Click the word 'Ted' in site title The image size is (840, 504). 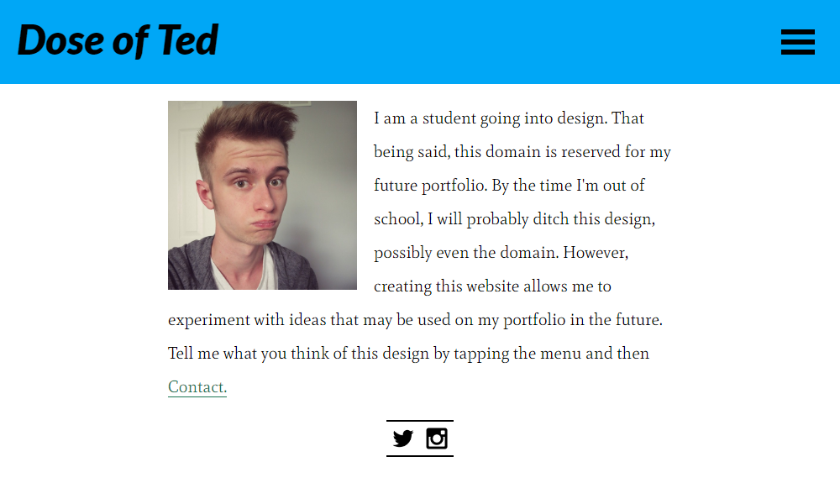188,39
